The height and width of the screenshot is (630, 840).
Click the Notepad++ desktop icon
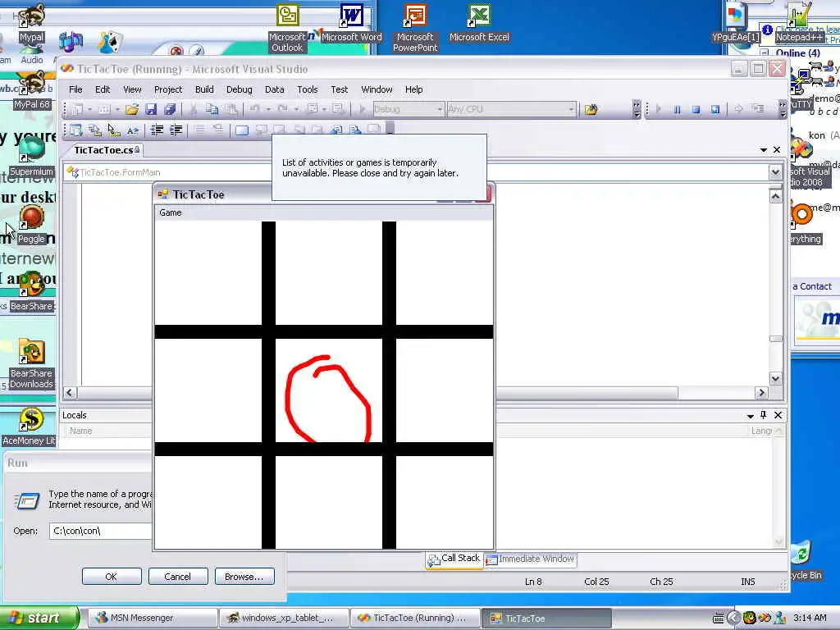pos(799,22)
